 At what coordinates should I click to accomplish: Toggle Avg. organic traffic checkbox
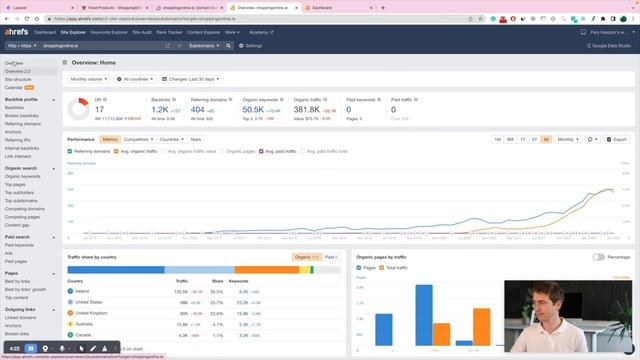point(116,151)
